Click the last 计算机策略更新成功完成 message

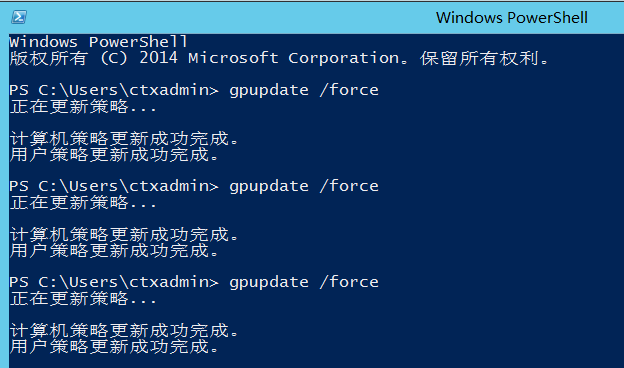pyautogui.click(x=124, y=330)
